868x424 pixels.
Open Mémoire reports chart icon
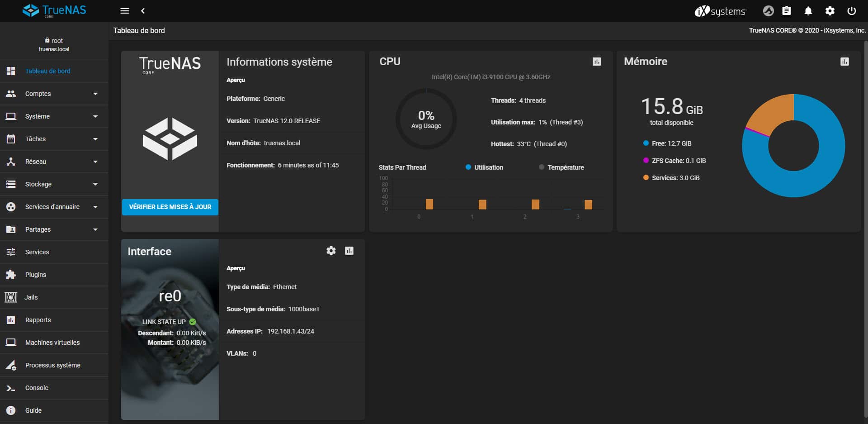[x=844, y=62]
